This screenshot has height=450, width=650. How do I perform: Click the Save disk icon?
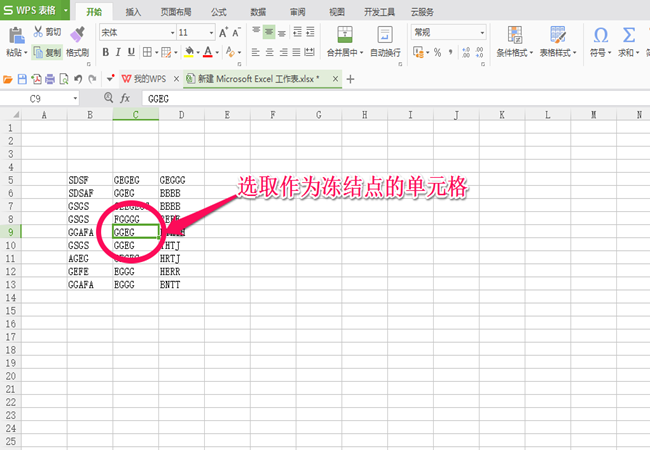[x=22, y=79]
